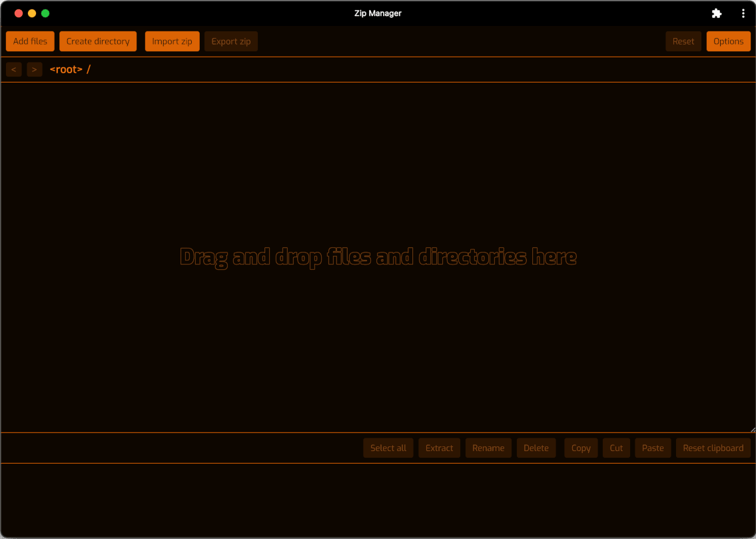Open the root directory breadcrumb
Image resolution: width=756 pixels, height=539 pixels.
(66, 69)
